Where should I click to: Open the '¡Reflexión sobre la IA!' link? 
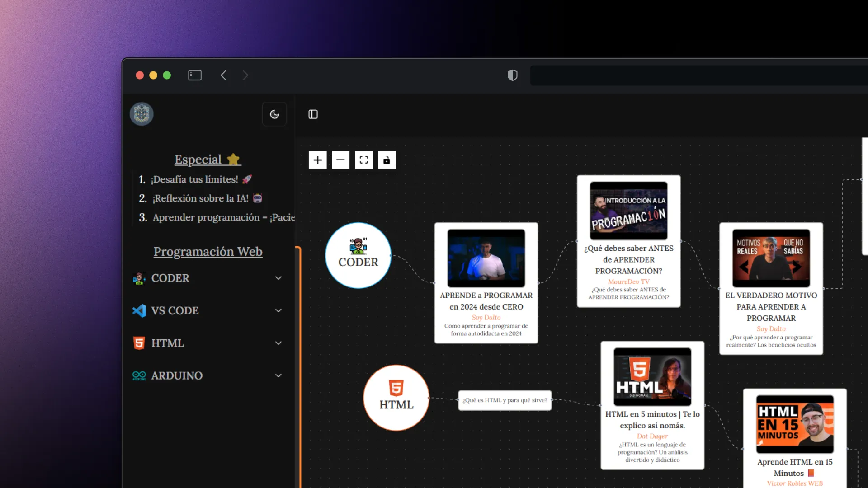(200, 198)
